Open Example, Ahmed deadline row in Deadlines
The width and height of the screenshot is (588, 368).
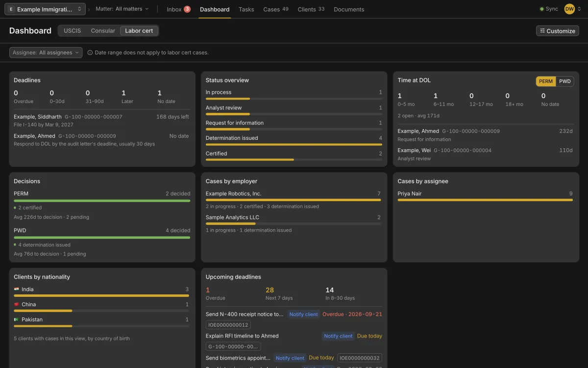[x=101, y=140]
